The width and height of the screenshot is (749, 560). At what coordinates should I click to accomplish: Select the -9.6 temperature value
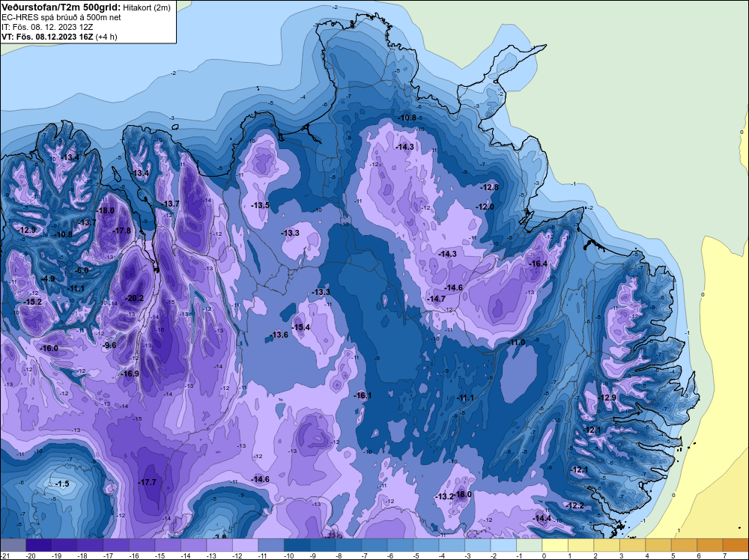pos(109,345)
